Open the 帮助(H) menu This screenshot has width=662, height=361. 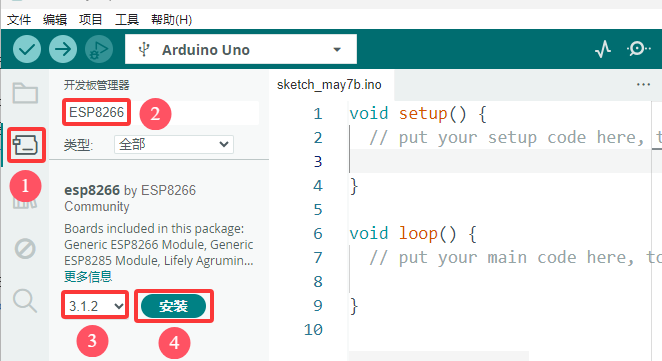point(171,19)
